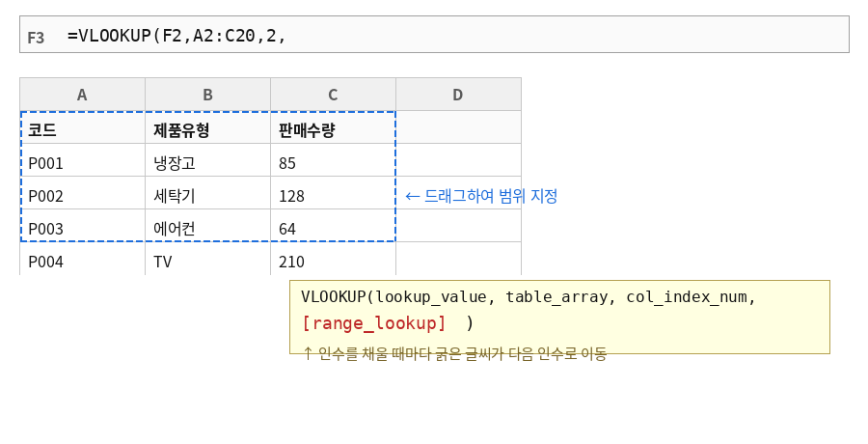Click the 코드 header cell
The height and width of the screenshot is (444, 868).
point(83,127)
